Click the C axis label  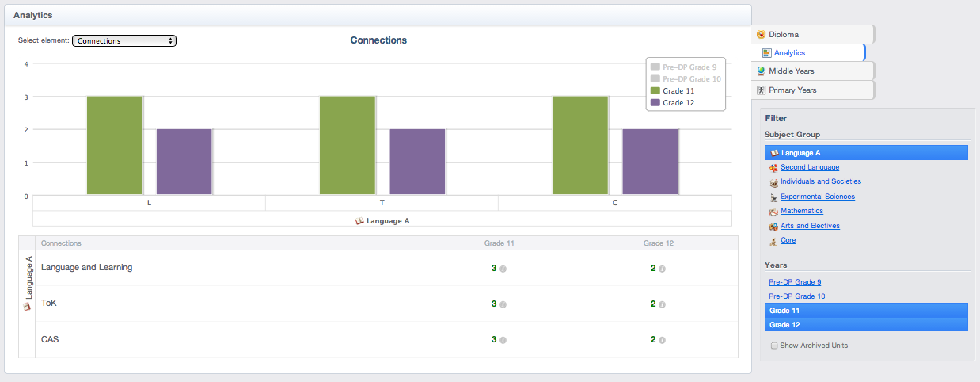click(615, 204)
